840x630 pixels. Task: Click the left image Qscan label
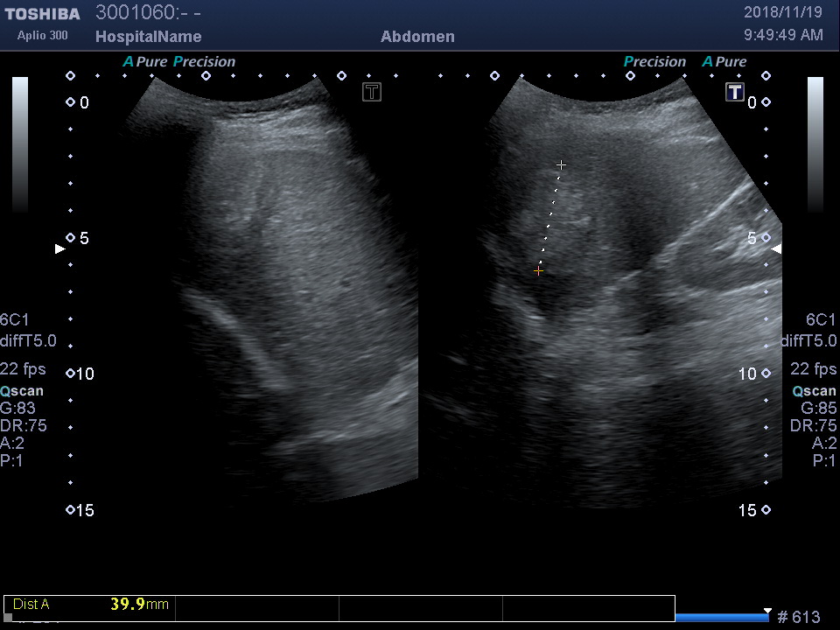pyautogui.click(x=22, y=391)
